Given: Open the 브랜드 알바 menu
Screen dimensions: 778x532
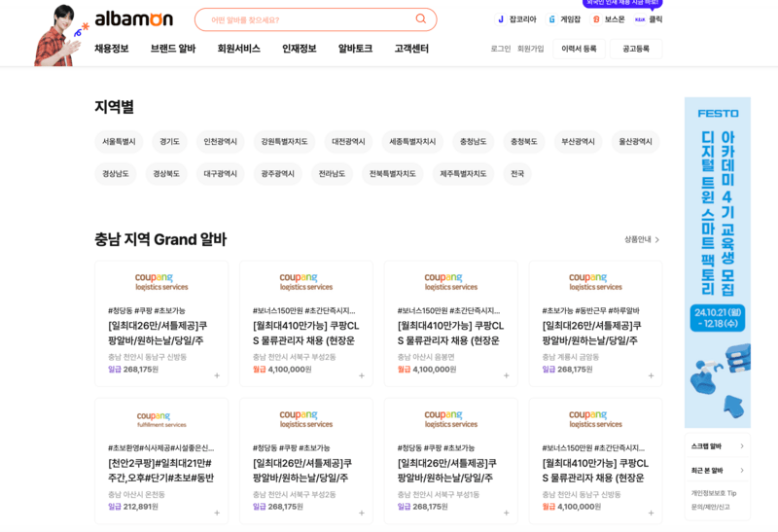Looking at the screenshot, I should [x=173, y=49].
